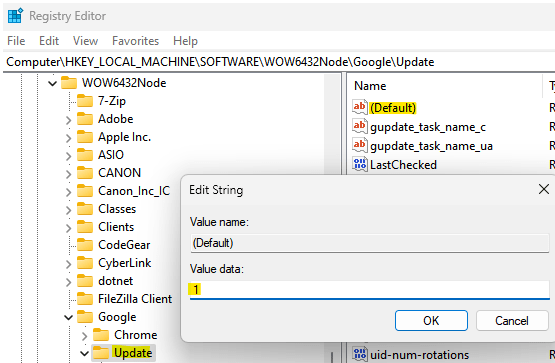Click the gupdate_task_name_c string icon

pyautogui.click(x=360, y=126)
